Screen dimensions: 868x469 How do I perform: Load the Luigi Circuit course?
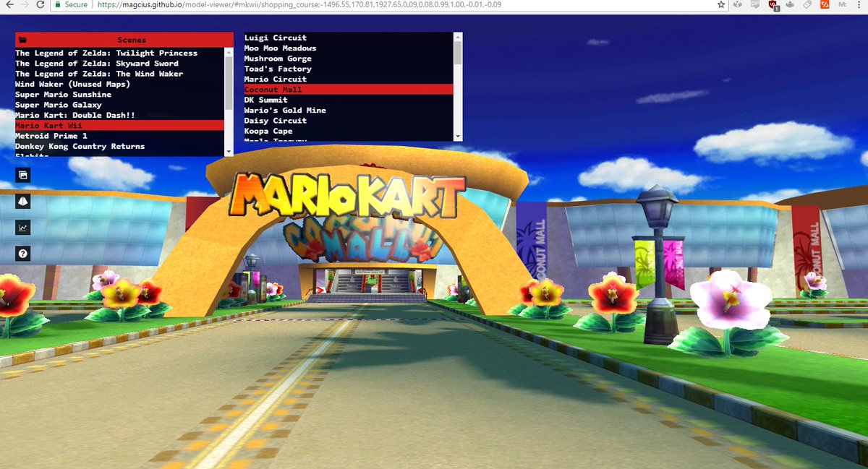(x=349, y=38)
